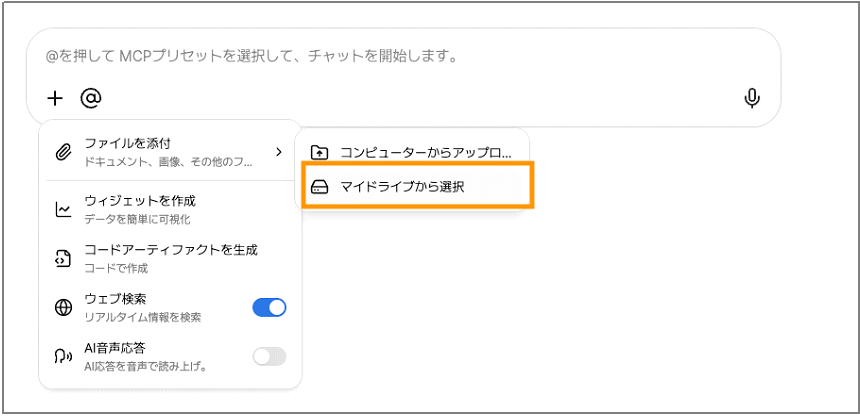Click the chart icon for ウィジェットを作成
Viewport: 860px width, 416px height.
[x=63, y=209]
